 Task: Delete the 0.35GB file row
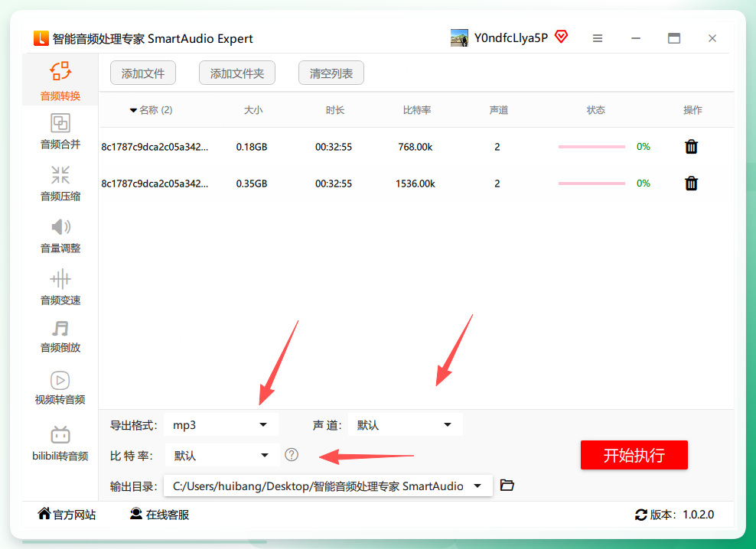pos(691,184)
